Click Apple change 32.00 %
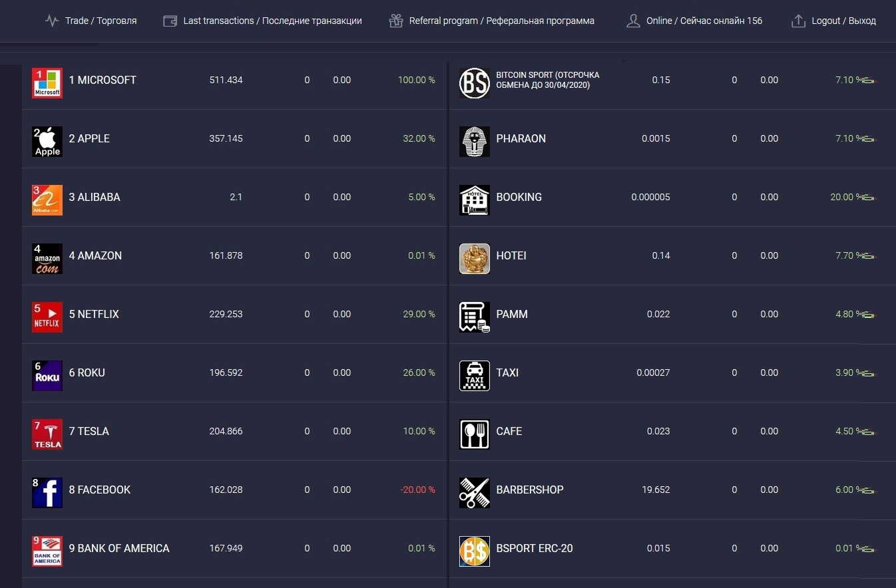 pos(419,138)
